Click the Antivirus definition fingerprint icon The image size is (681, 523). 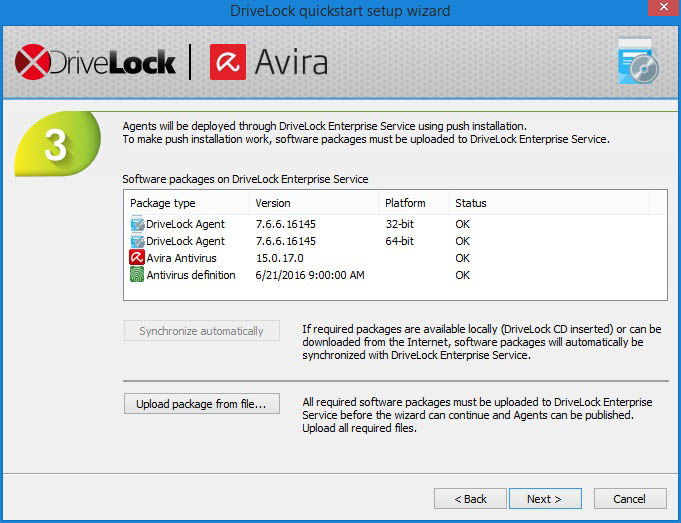click(137, 275)
